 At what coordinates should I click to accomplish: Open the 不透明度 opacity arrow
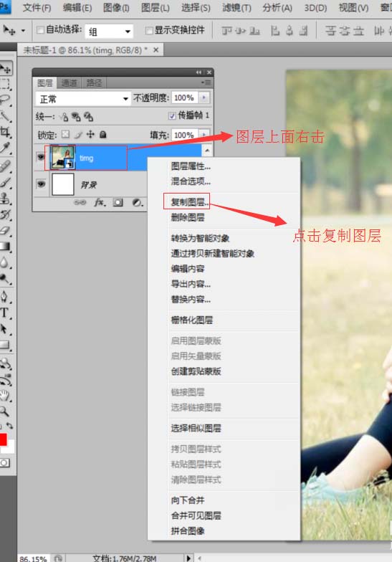pos(204,97)
